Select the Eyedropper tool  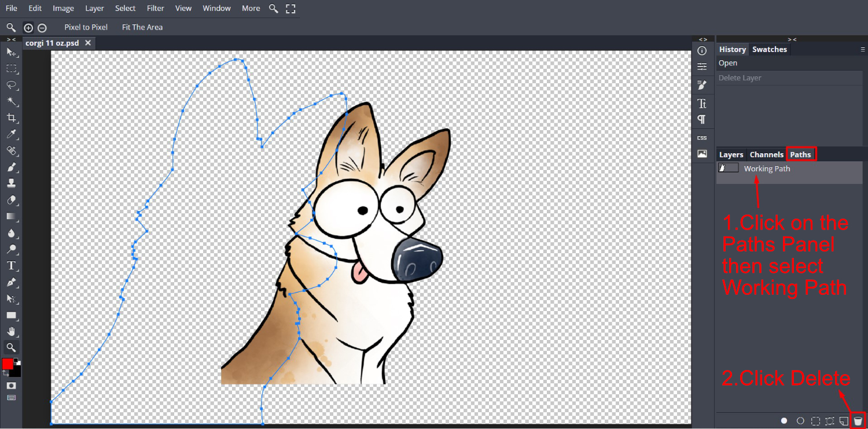click(x=11, y=134)
